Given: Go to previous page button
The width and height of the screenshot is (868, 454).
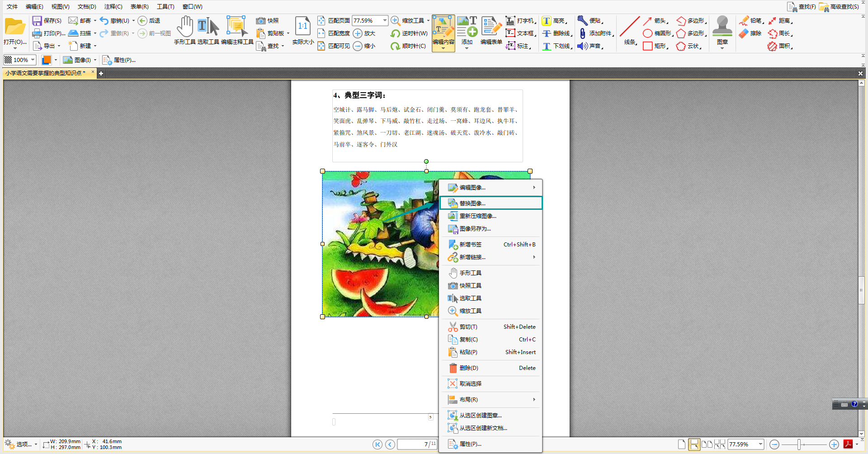Looking at the screenshot, I should pos(390,445).
